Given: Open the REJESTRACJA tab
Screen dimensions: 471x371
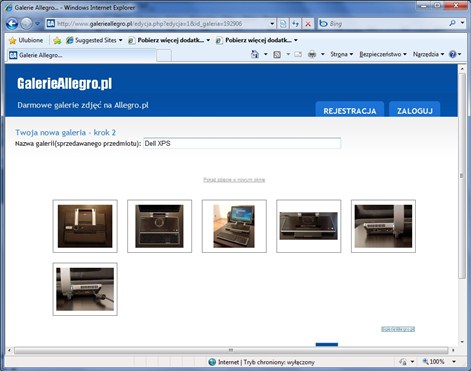Looking at the screenshot, I should point(350,110).
